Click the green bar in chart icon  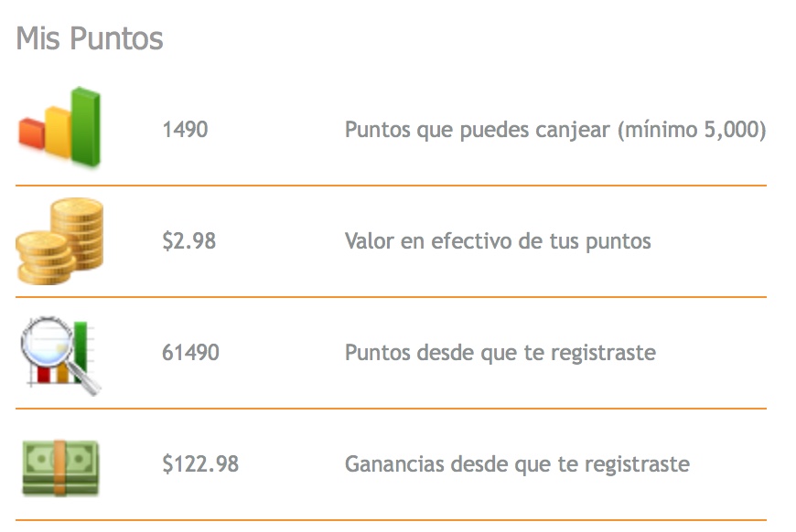point(85,126)
